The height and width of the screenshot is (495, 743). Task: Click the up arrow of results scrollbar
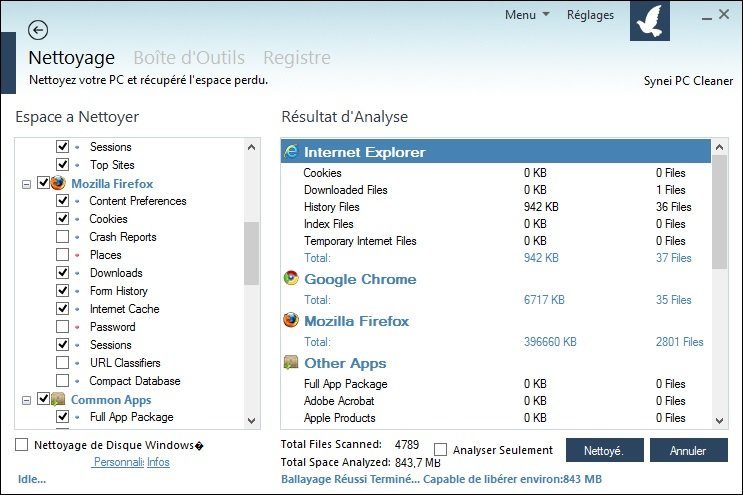coord(719,147)
